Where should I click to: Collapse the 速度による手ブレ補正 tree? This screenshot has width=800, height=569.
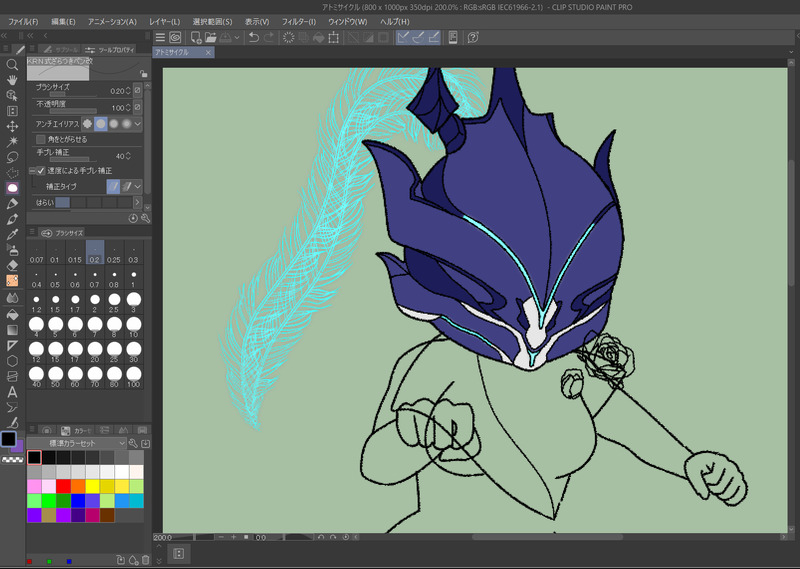click(32, 170)
